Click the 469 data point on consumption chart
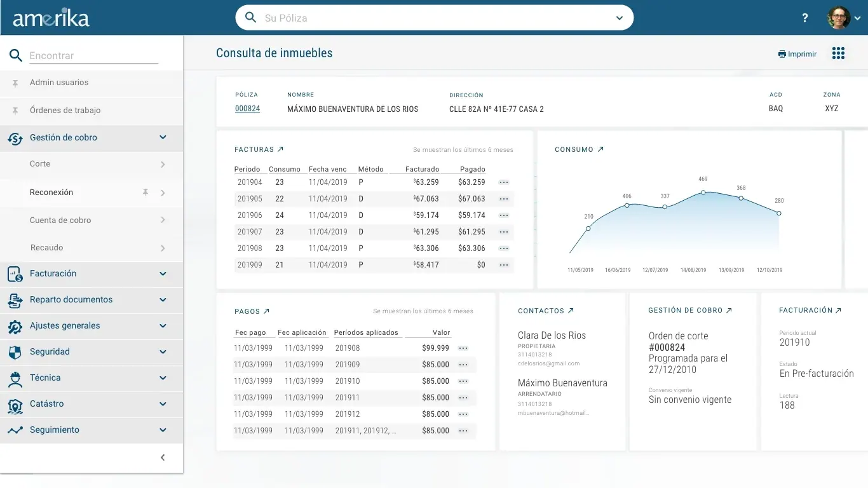The width and height of the screenshot is (868, 488). click(703, 192)
